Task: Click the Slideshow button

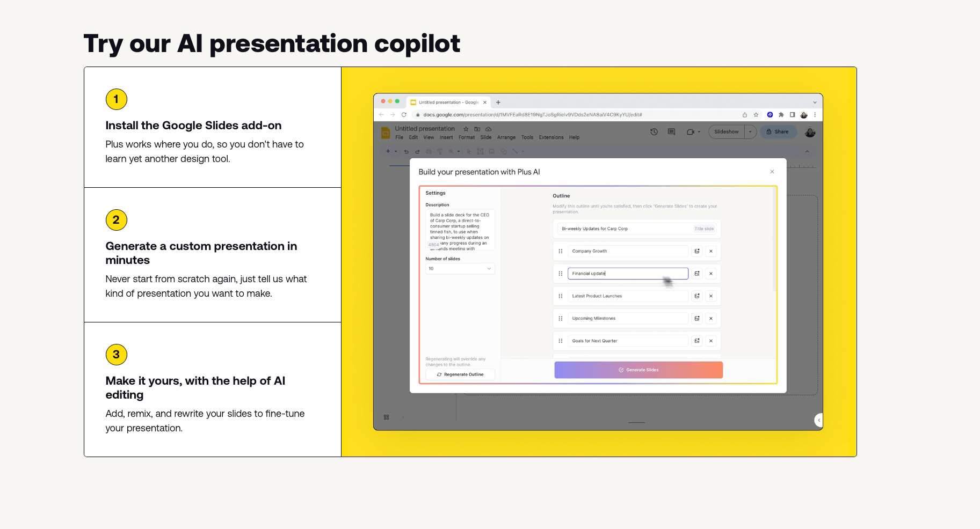Action: coord(727,132)
